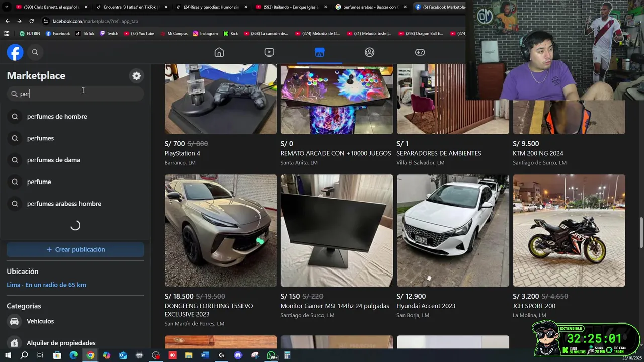Launch Microsoft Store from taskbar
Image resolution: width=644 pixels, height=362 pixels.
(57, 355)
